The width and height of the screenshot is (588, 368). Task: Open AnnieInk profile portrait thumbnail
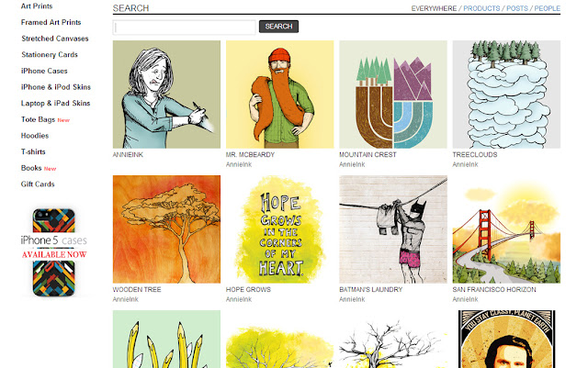166,95
